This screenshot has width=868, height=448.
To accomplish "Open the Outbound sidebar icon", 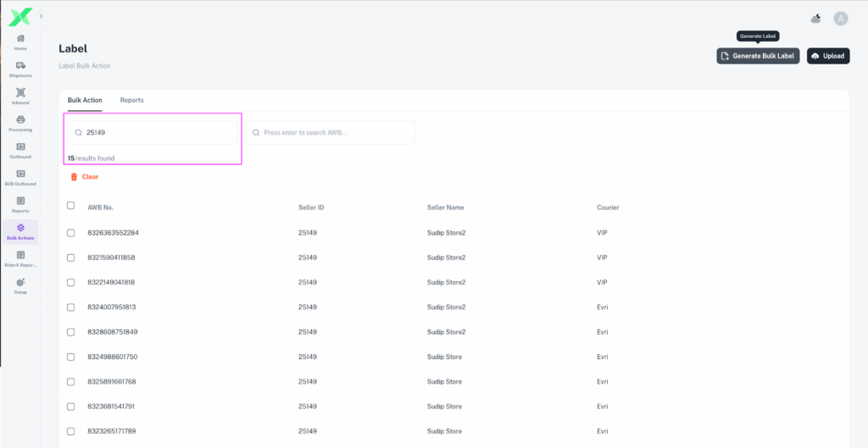I will 20,147.
